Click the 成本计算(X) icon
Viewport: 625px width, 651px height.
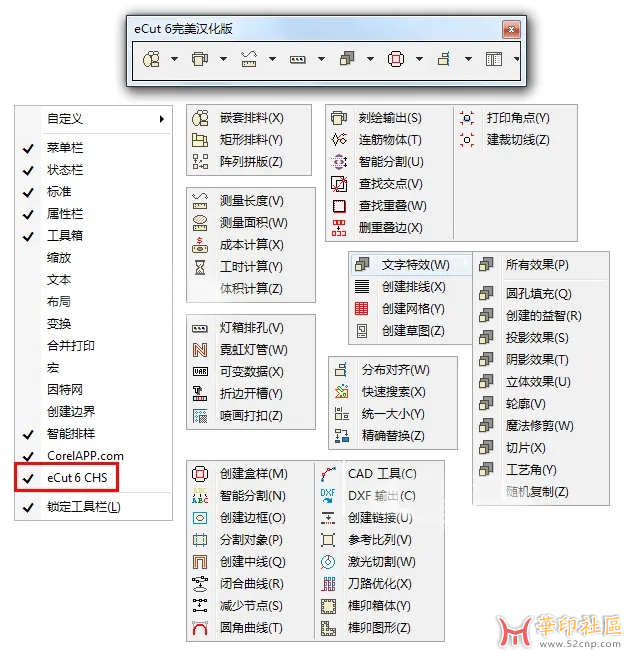coord(200,245)
